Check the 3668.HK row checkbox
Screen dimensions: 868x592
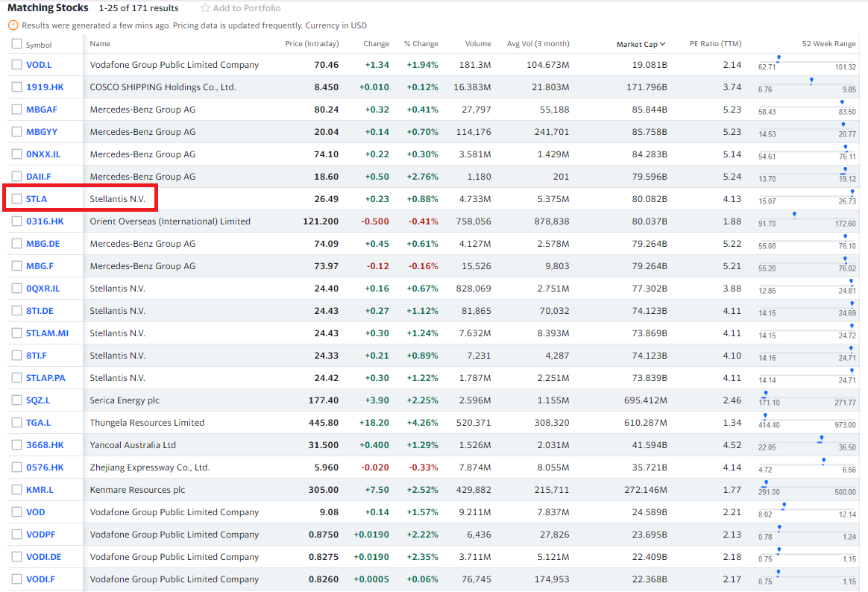16,445
